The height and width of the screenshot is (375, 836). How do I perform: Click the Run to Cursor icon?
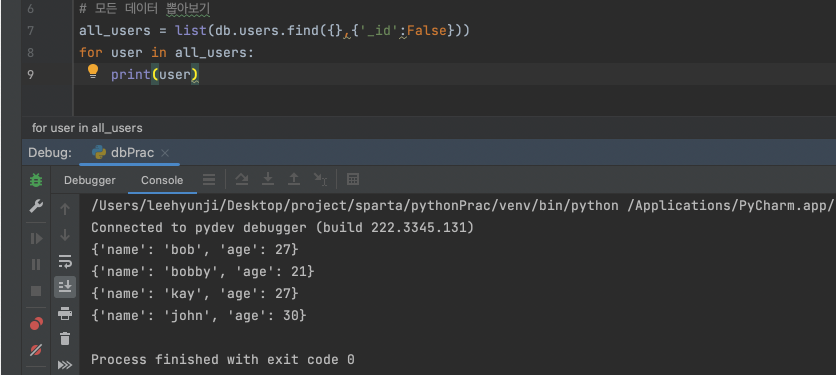pos(320,180)
